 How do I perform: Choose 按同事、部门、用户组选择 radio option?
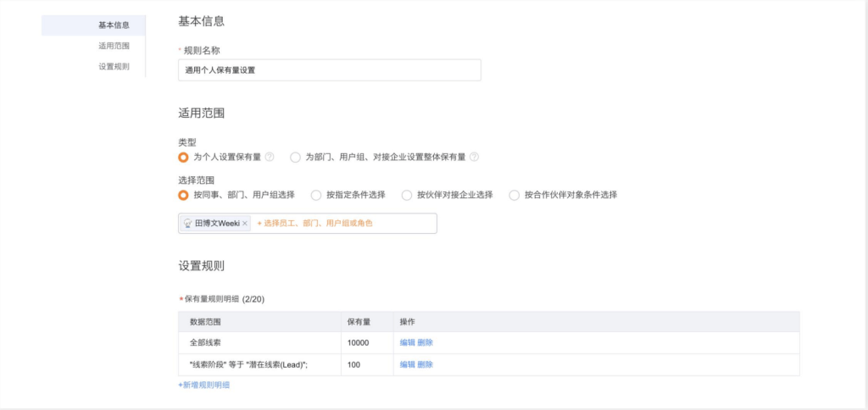click(x=183, y=195)
